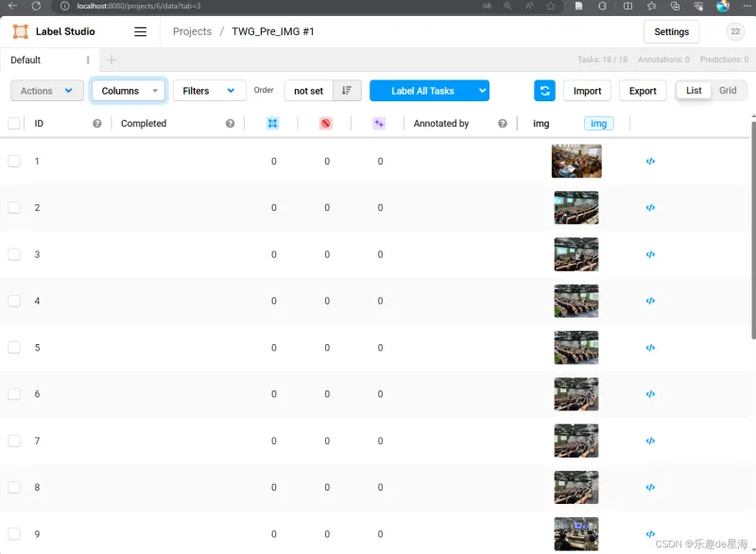Click the Import button
The width and height of the screenshot is (756, 554).
(587, 91)
